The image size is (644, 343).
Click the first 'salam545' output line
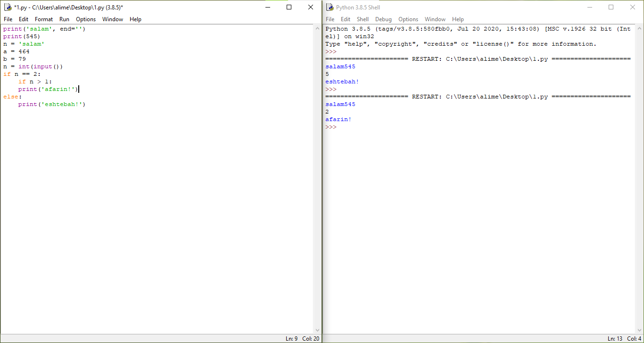(340, 66)
